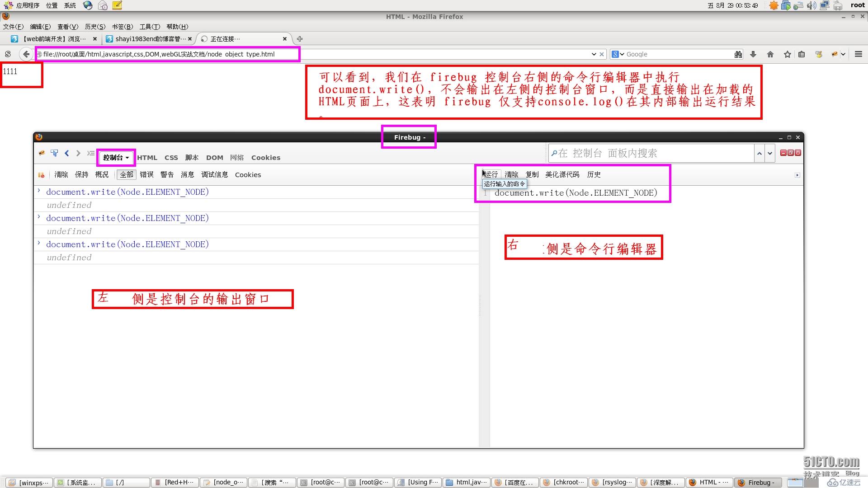Open the bookmarks list icon
Screen dimensions: 868x488
click(x=802, y=54)
